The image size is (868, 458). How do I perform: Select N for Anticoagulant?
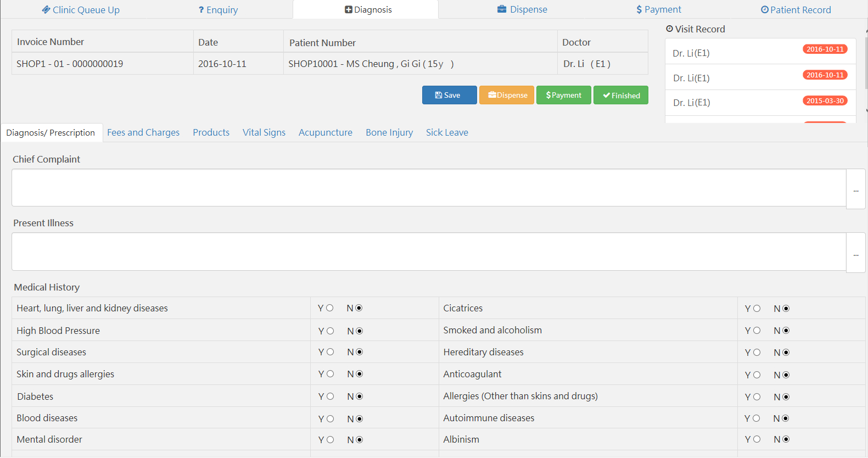(x=786, y=375)
